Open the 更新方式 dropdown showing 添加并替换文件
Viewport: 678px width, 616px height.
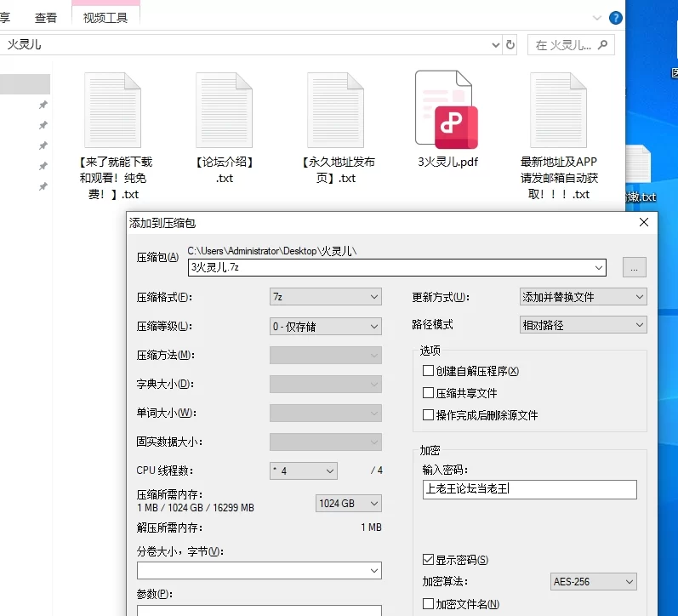pyautogui.click(x=583, y=297)
